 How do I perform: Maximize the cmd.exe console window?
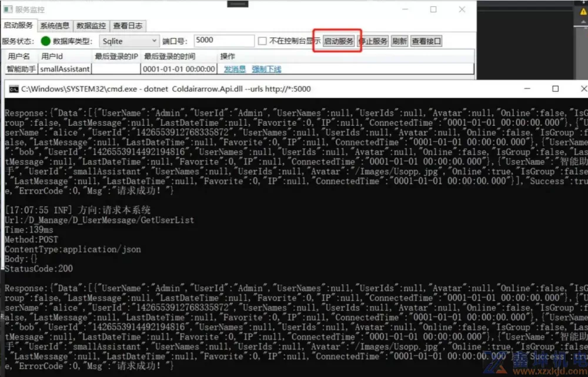[556, 89]
